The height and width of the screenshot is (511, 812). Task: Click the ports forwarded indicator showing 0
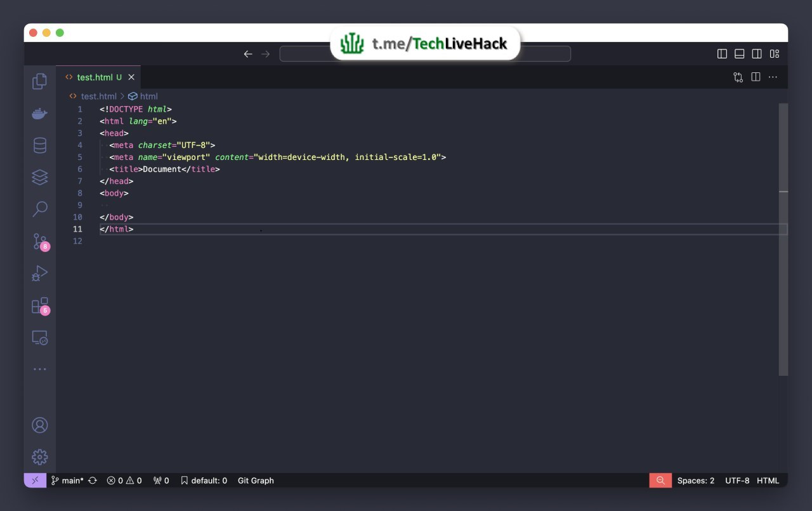pyautogui.click(x=161, y=481)
